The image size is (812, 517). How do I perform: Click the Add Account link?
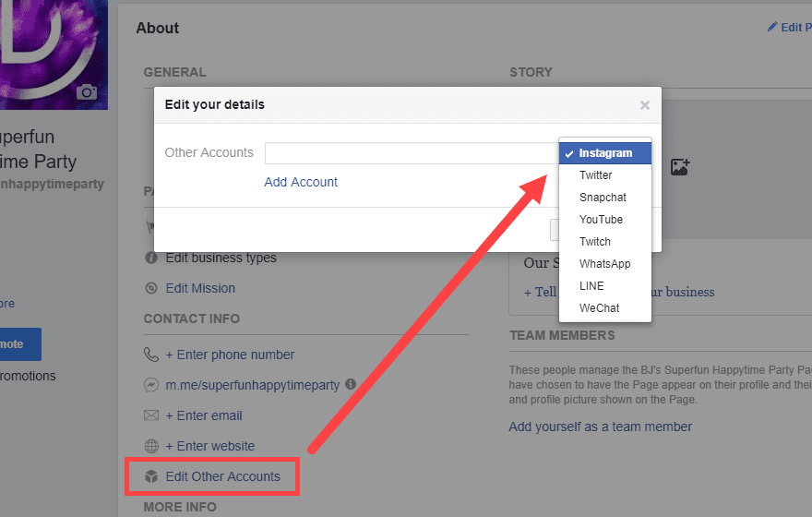tap(301, 182)
